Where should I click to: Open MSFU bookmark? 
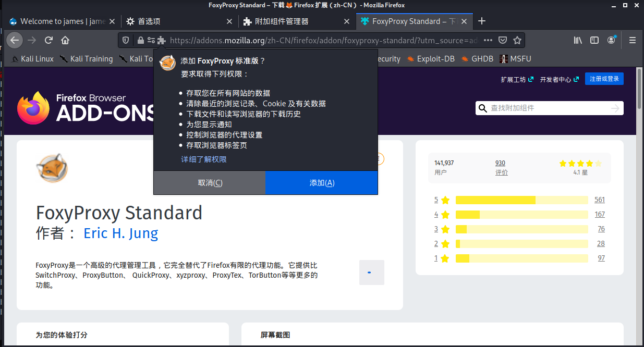515,59
